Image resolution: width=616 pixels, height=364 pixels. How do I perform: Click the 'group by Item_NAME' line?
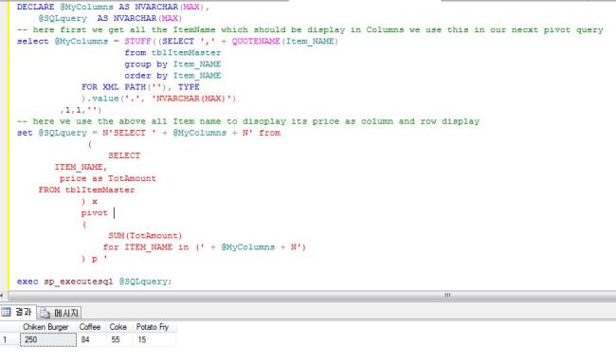click(172, 64)
